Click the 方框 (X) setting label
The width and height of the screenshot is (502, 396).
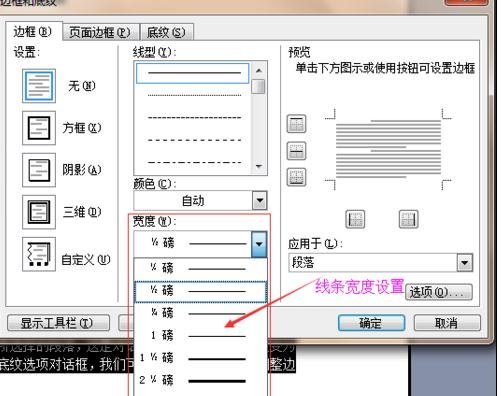(x=82, y=128)
